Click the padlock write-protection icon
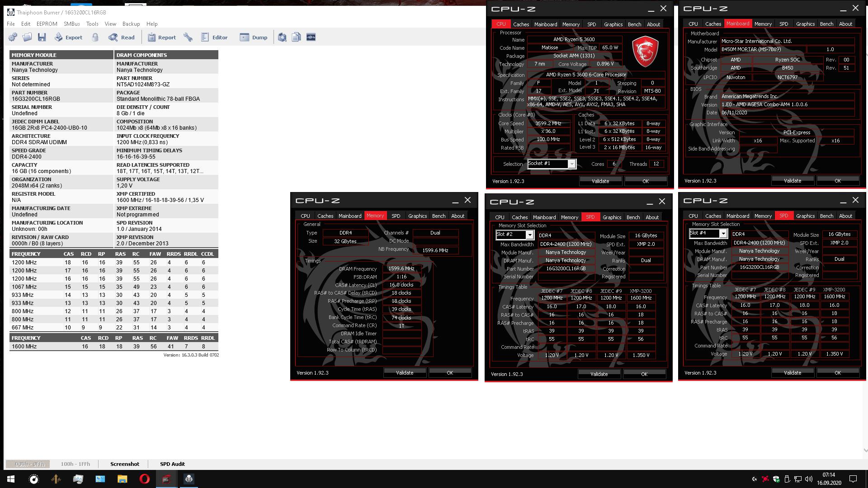The image size is (868, 488). point(95,38)
